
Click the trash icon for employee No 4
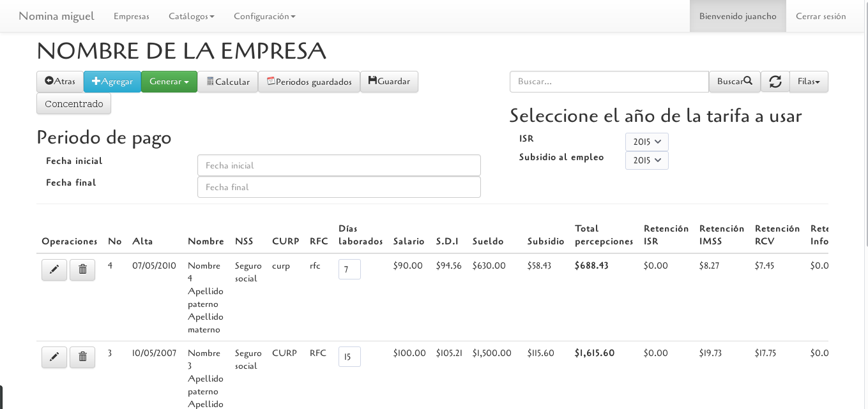tap(82, 270)
